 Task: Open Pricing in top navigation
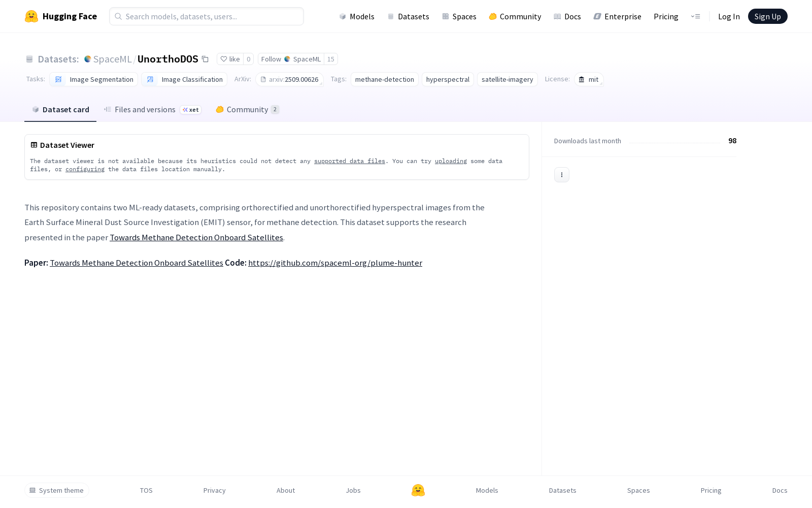pos(666,16)
